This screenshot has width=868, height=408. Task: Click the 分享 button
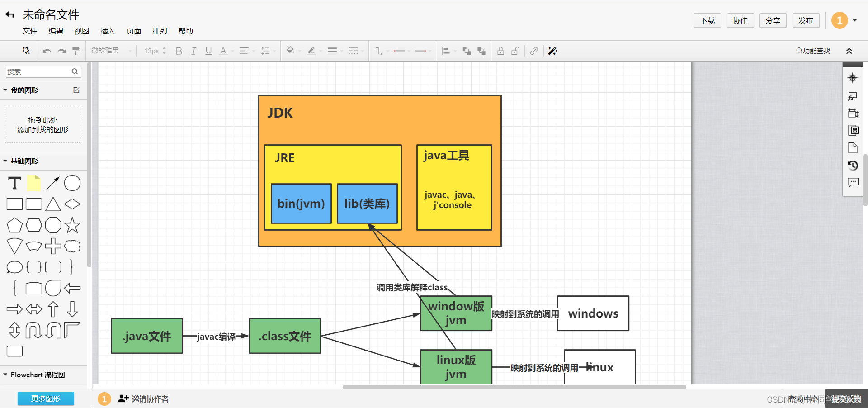coord(773,20)
